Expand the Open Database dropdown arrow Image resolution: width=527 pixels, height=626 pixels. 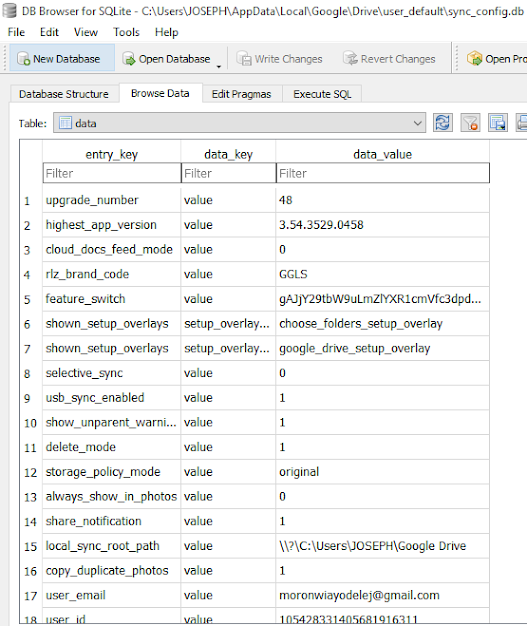click(219, 66)
